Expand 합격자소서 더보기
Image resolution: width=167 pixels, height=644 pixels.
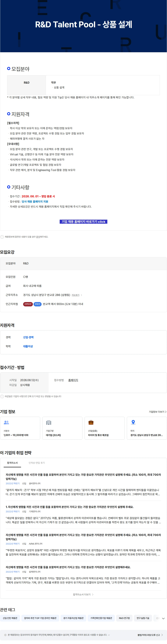pyautogui.click(x=83, y=595)
